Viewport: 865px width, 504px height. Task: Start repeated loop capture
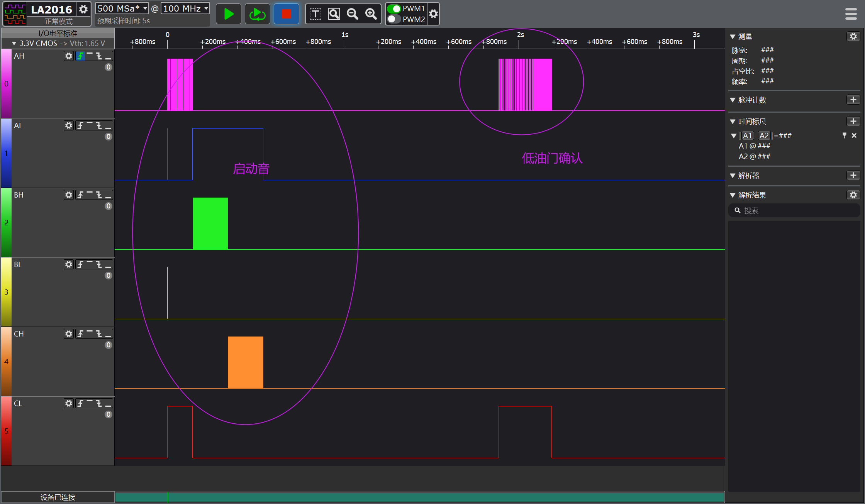coord(257,14)
